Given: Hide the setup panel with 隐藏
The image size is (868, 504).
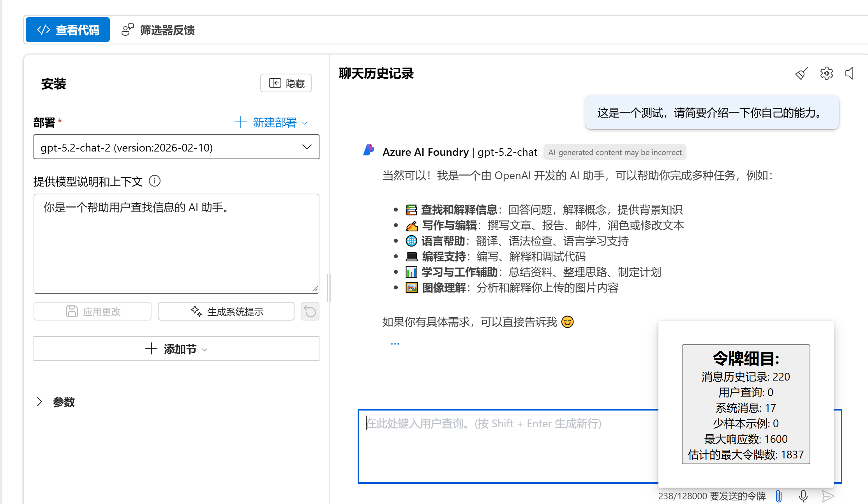Looking at the screenshot, I should click(x=286, y=83).
